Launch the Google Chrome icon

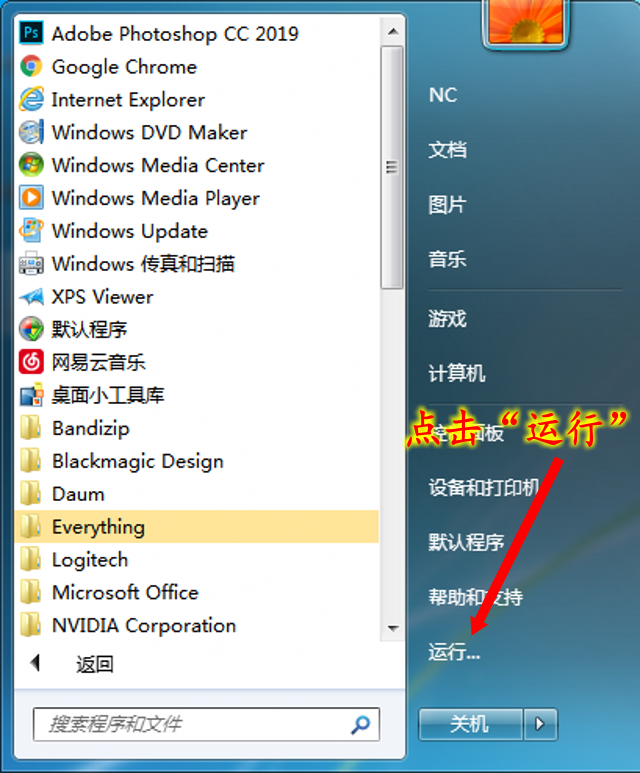(x=31, y=66)
